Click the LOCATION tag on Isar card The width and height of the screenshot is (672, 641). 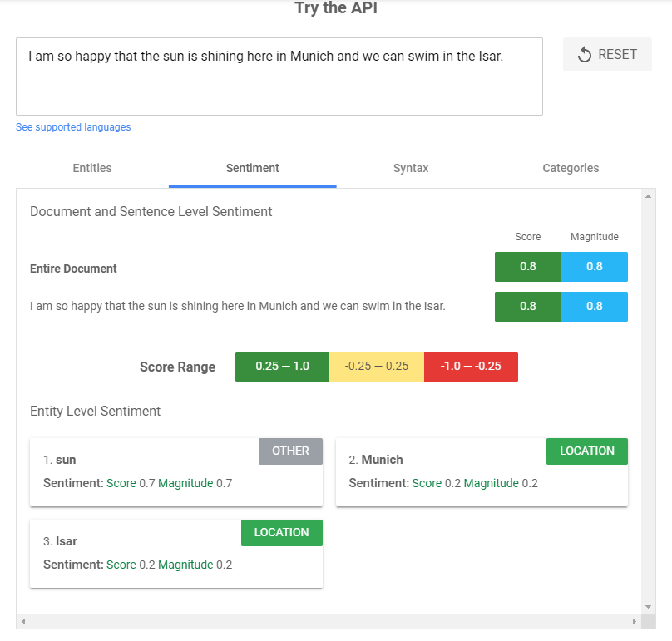(x=281, y=533)
